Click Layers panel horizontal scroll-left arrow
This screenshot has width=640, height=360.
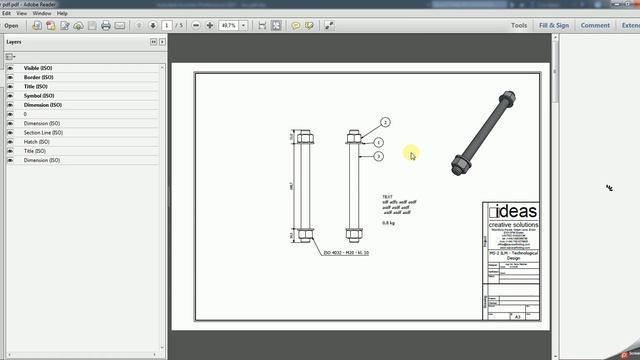click(9, 355)
